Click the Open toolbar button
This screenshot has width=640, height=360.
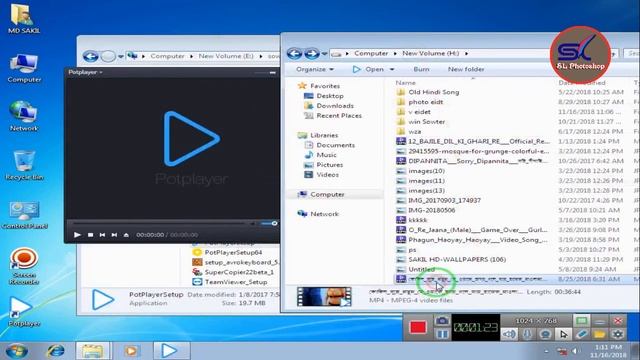coord(369,69)
